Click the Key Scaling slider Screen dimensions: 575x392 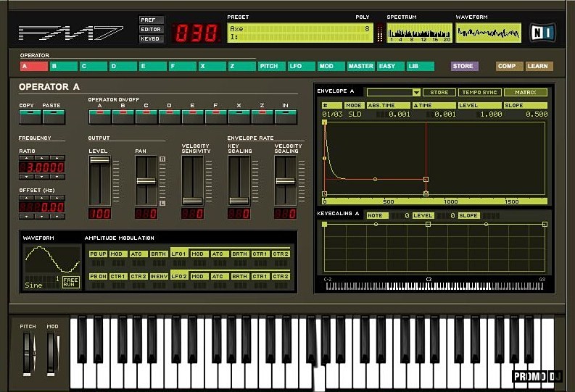pos(239,180)
